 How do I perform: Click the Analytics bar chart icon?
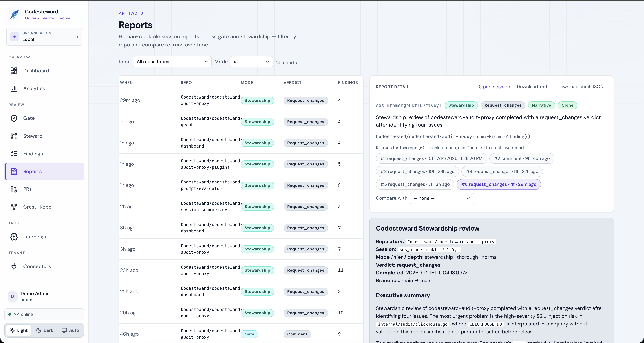[14, 89]
